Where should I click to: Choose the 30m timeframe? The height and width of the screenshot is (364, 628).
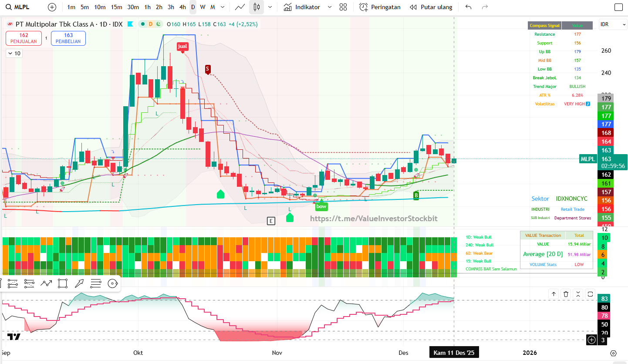coord(133,7)
